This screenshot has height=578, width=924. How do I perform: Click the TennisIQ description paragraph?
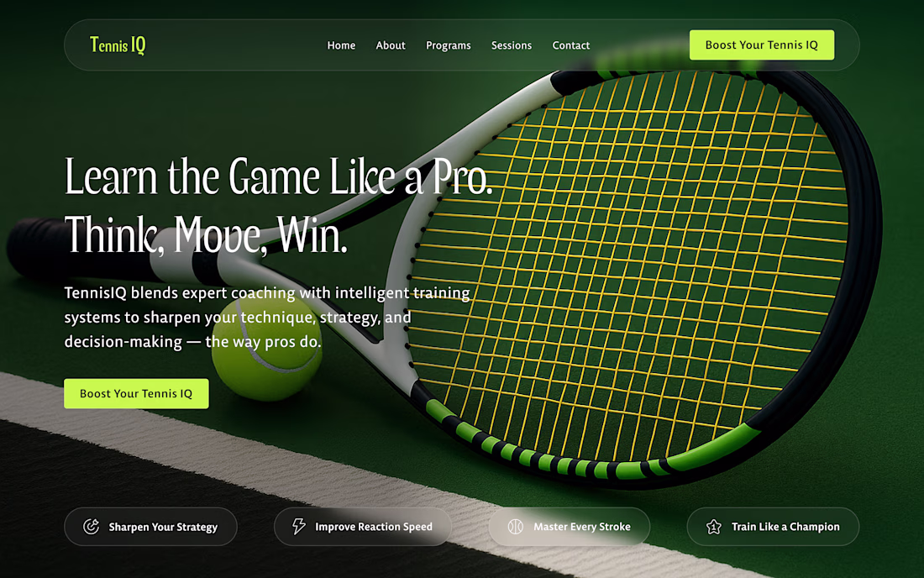(267, 317)
